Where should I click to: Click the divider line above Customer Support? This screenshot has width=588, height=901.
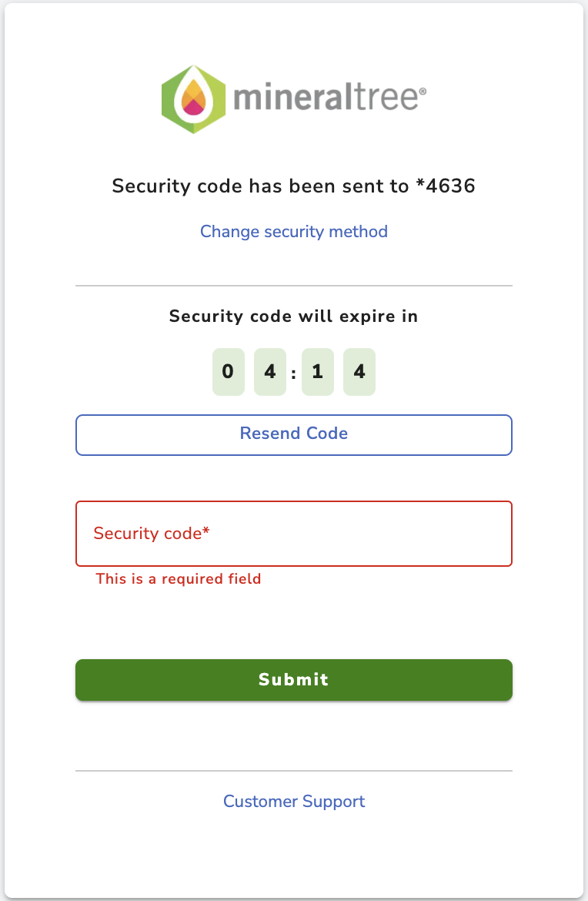coord(293,771)
